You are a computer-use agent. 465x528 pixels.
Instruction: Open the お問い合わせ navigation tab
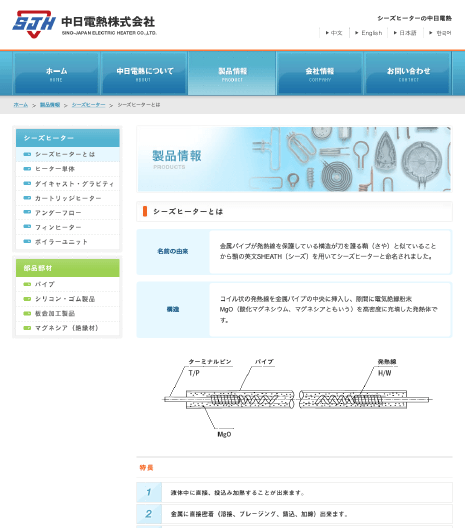coord(408,73)
